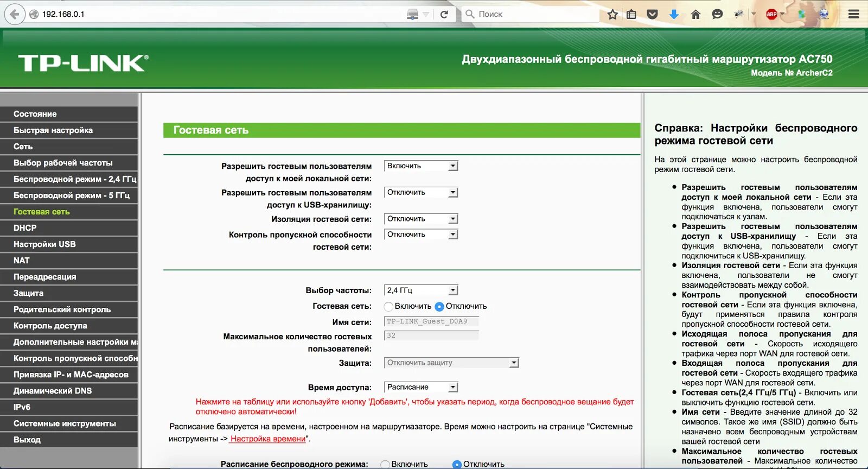This screenshot has height=469, width=868.
Task: Open the chat smiley icon
Action: (x=717, y=15)
